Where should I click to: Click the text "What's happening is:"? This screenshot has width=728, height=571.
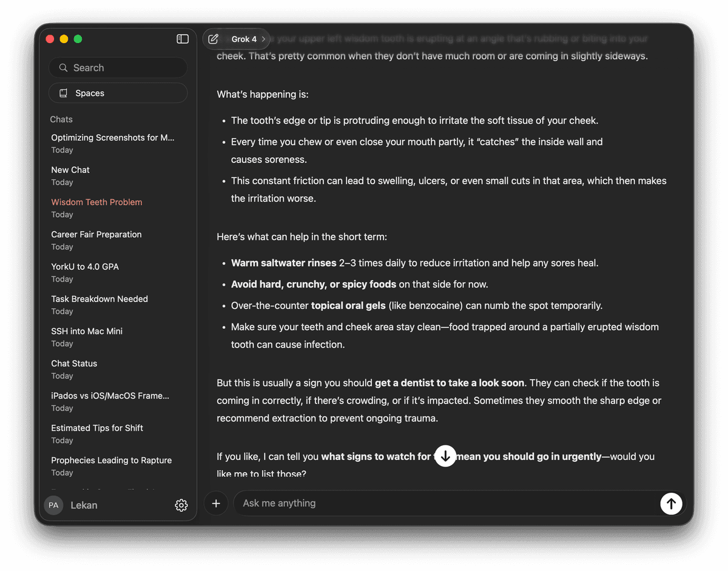coord(263,95)
